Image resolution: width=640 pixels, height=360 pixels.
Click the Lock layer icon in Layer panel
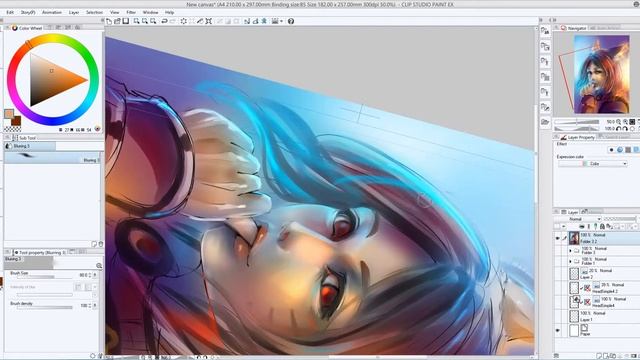pos(602,226)
